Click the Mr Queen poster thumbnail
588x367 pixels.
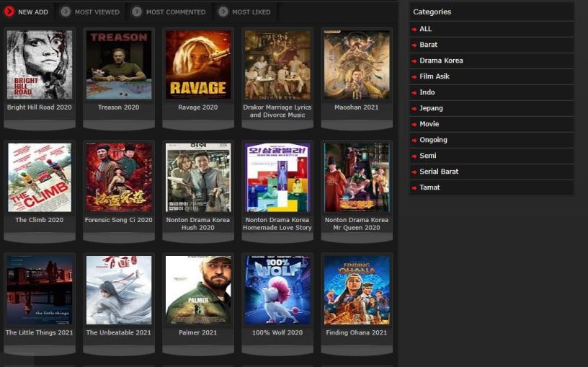(x=357, y=177)
